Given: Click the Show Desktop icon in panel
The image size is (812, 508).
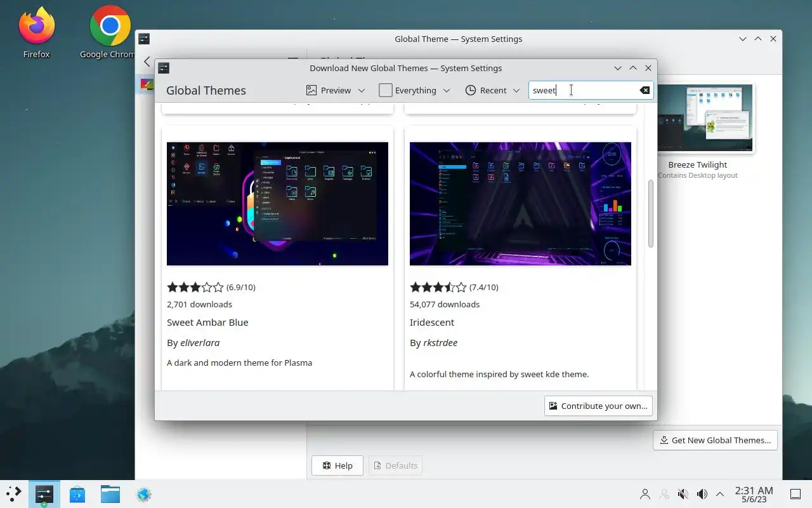Looking at the screenshot, I should click(x=795, y=494).
